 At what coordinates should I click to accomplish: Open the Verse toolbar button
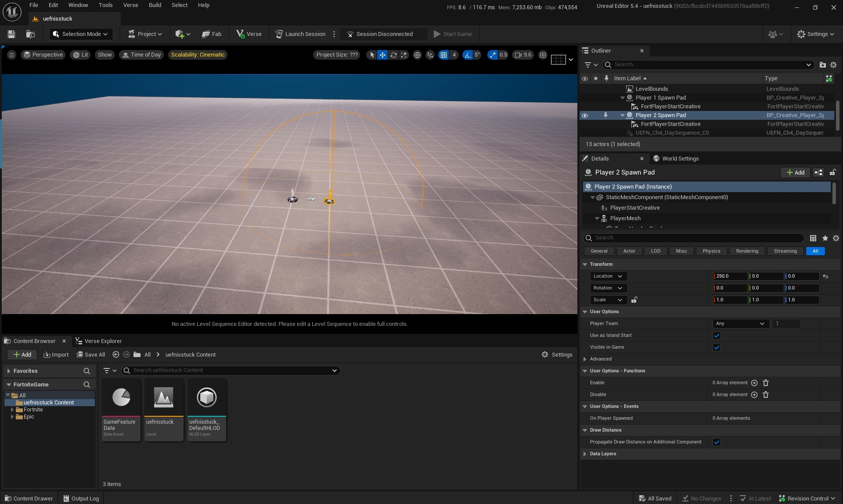(249, 34)
